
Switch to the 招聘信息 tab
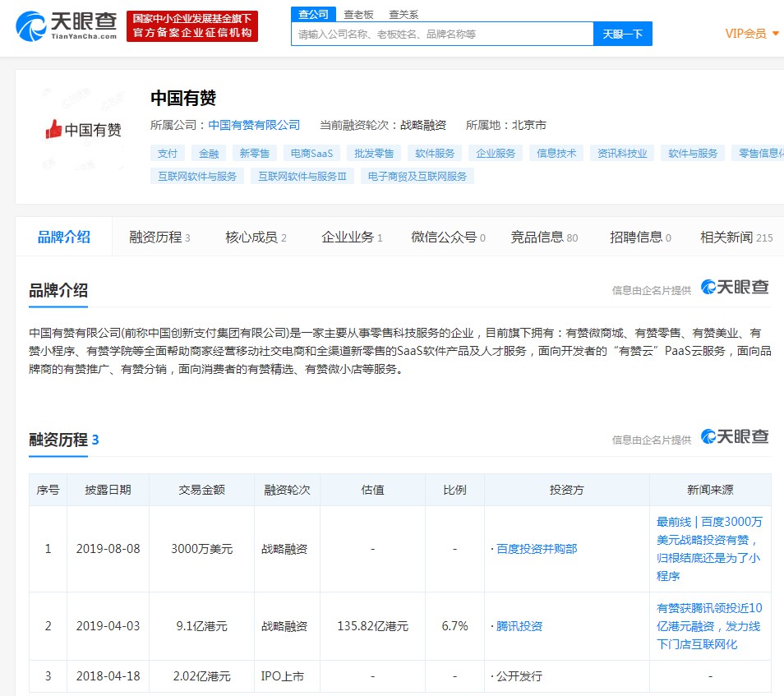(x=640, y=237)
